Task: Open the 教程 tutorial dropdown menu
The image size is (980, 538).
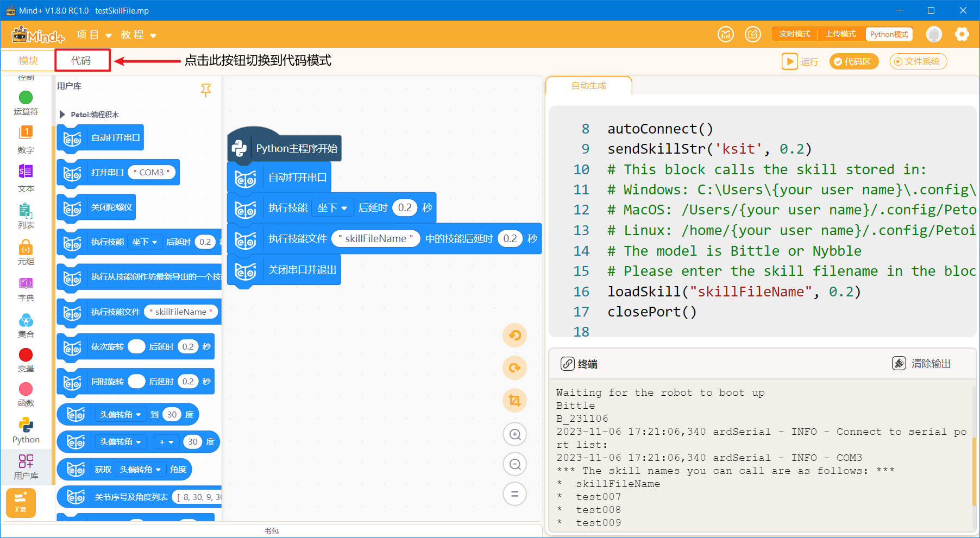Action: point(138,35)
